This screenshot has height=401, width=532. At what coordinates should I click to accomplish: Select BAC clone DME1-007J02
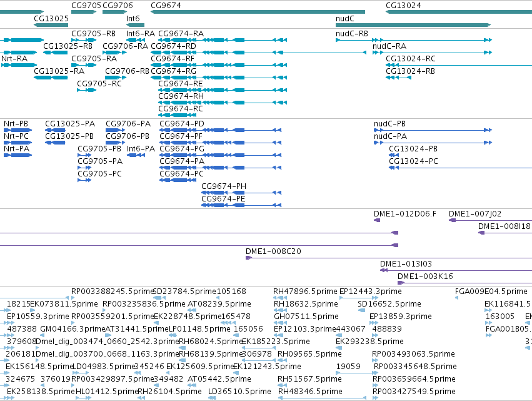[x=475, y=214]
